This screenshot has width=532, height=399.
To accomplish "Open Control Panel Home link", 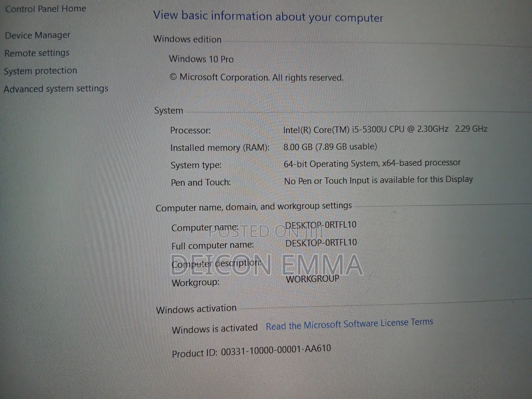I will 46,9.
